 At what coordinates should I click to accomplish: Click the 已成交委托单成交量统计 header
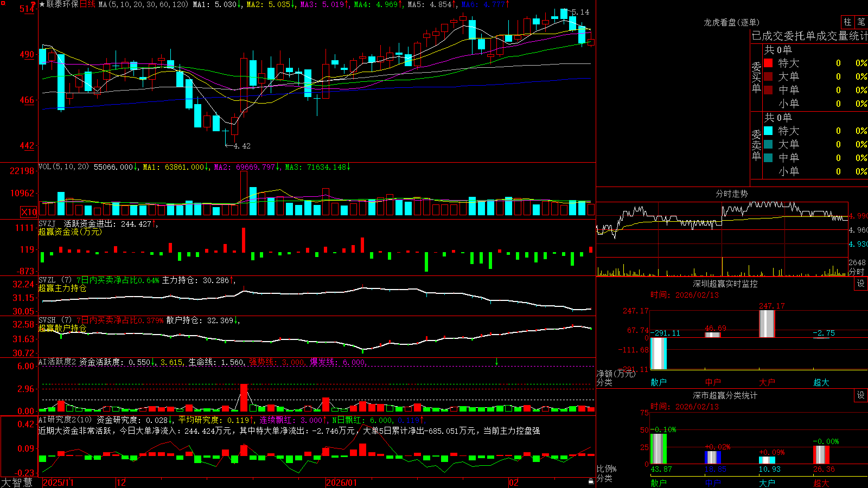pos(809,36)
